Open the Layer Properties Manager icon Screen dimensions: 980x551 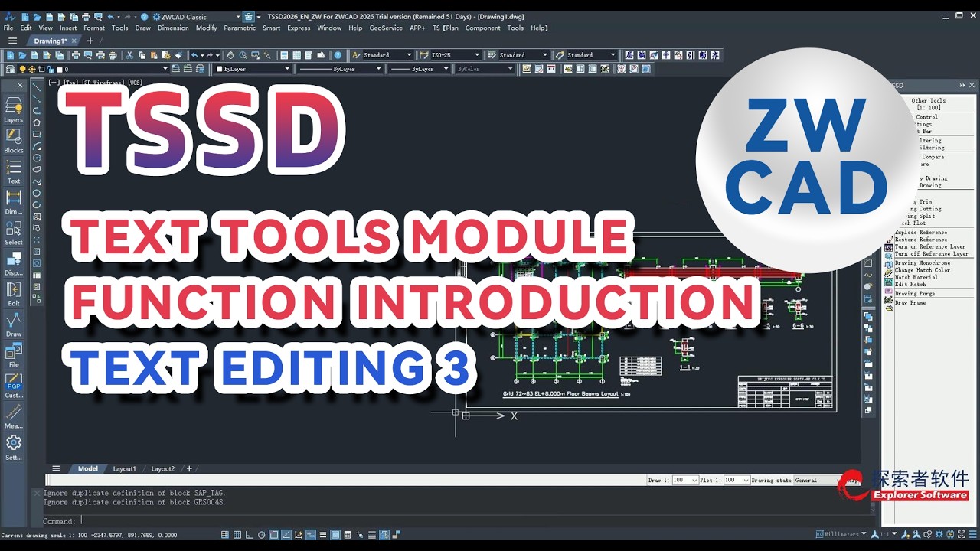[x=10, y=69]
